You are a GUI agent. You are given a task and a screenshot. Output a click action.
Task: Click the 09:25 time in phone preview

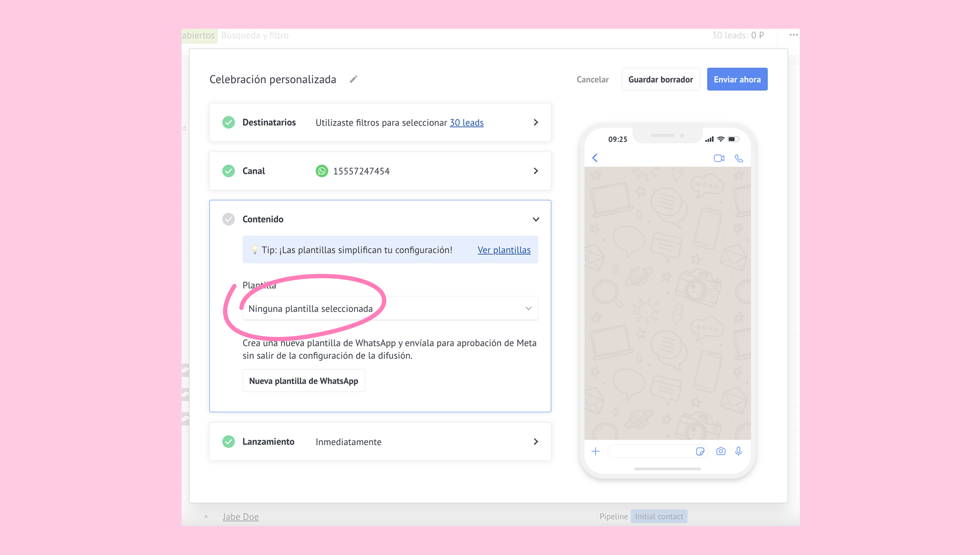point(617,139)
